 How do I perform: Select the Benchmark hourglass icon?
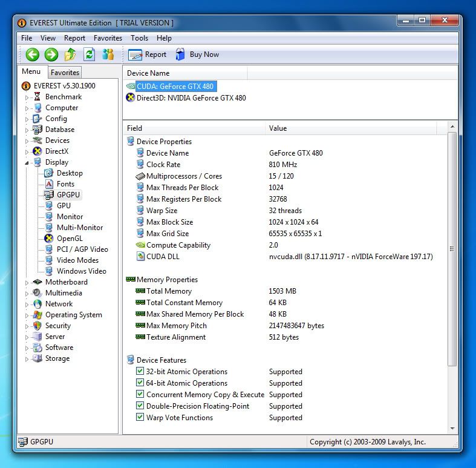point(37,97)
